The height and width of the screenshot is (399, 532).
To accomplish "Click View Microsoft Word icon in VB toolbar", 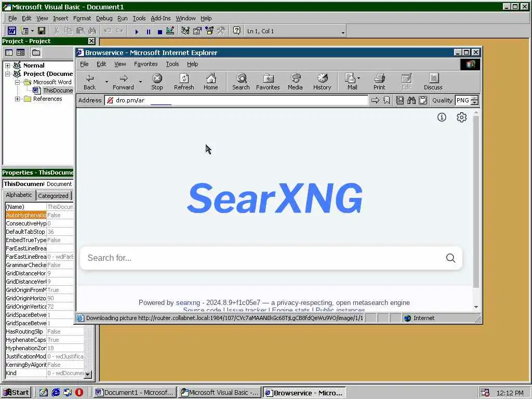I will click(11, 31).
